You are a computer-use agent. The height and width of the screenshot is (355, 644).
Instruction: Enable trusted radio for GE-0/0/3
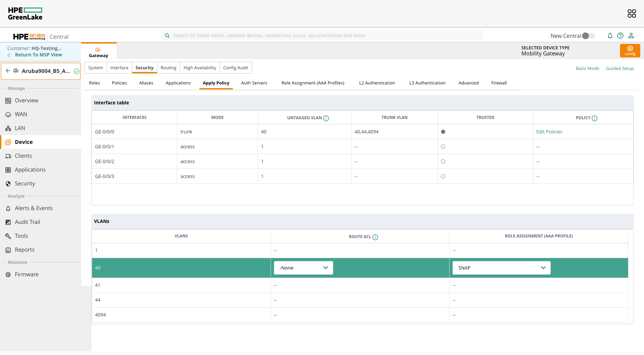[443, 176]
